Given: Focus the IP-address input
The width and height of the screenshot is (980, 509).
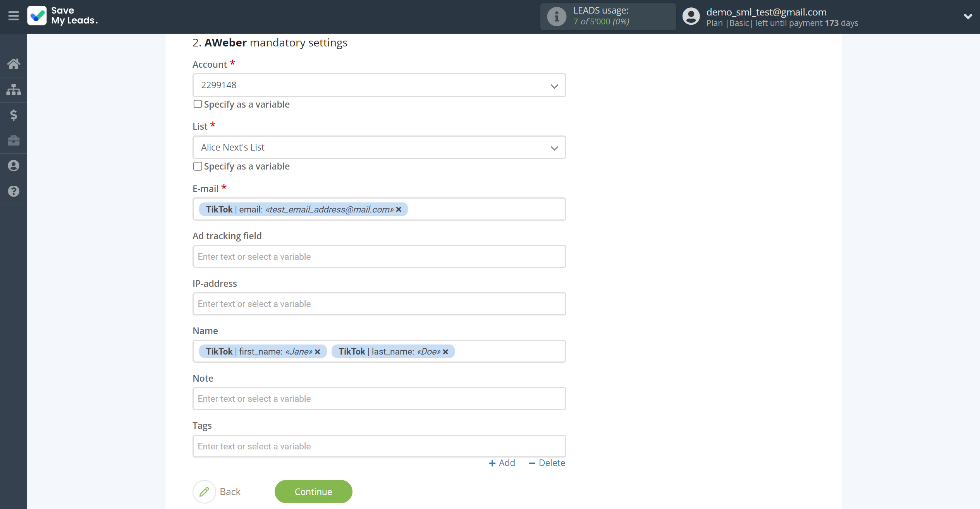Looking at the screenshot, I should 379,304.
